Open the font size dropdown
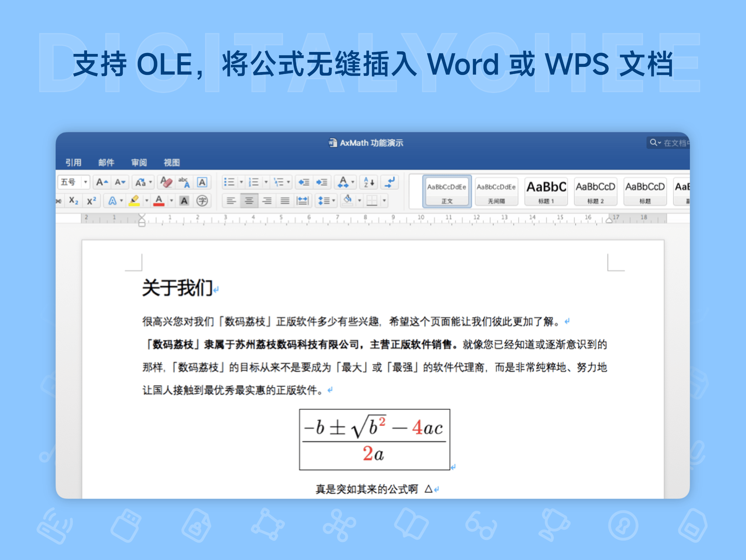 point(86,182)
